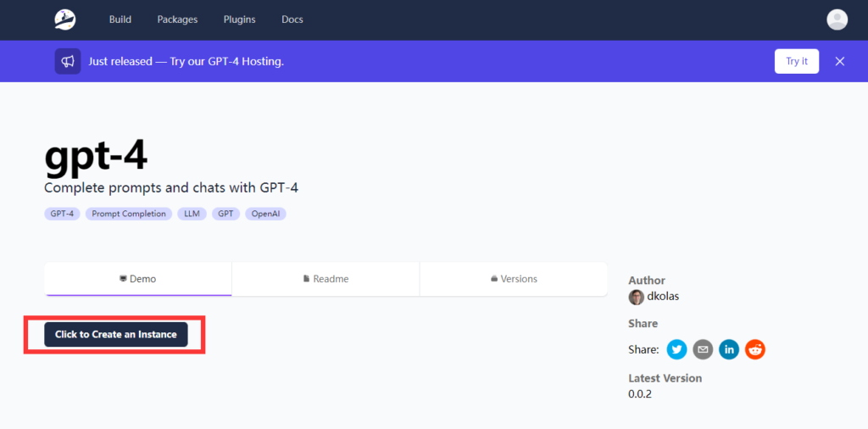Open Plugins navigation item
Viewport: 868px width, 429px height.
tap(240, 19)
